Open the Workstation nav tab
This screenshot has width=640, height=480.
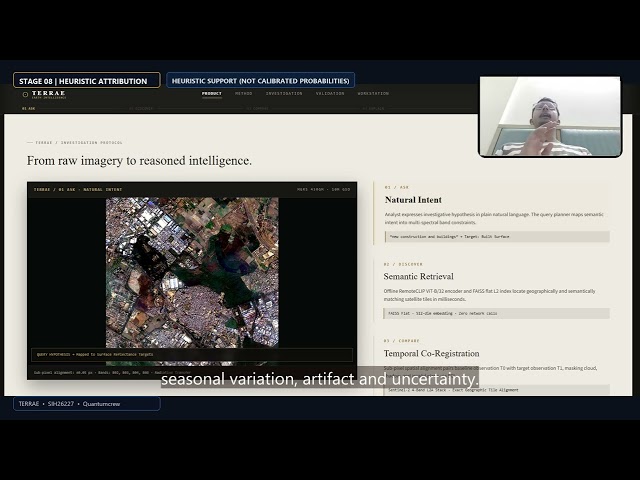pos(373,93)
